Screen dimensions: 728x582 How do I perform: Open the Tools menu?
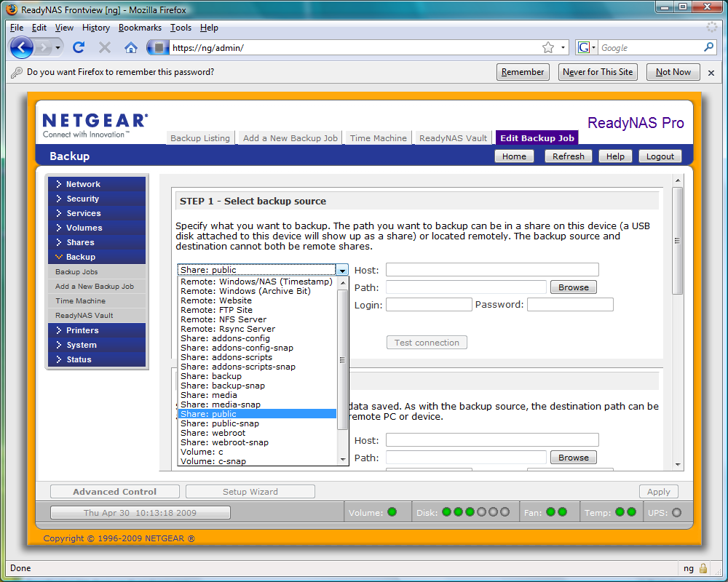point(181,28)
